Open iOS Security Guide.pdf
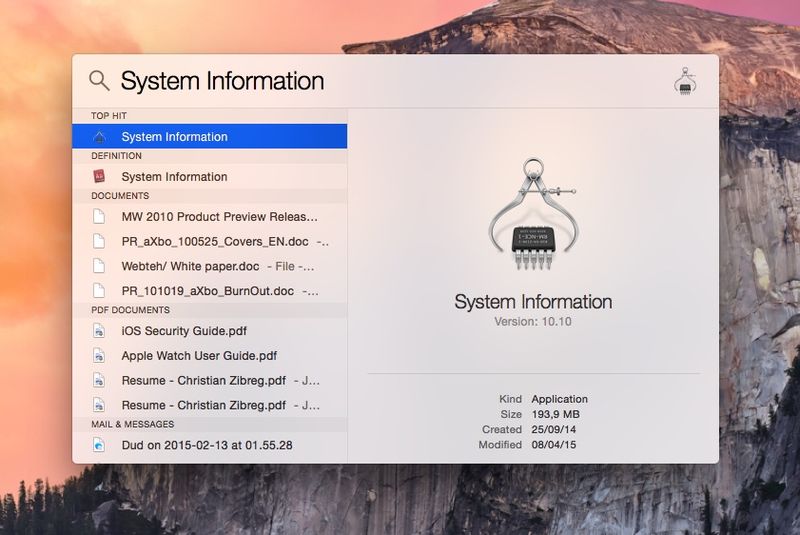800x535 pixels. coord(210,331)
